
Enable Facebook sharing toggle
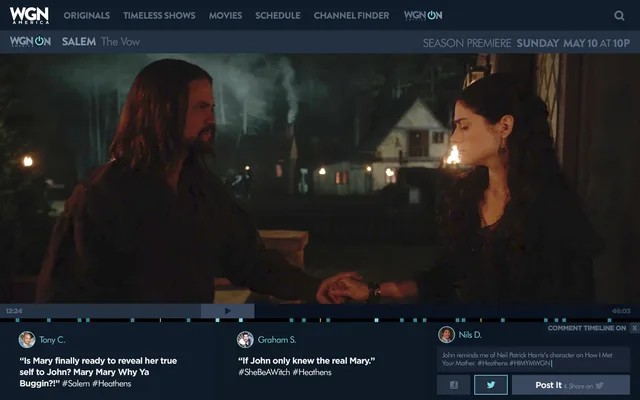[x=453, y=385]
